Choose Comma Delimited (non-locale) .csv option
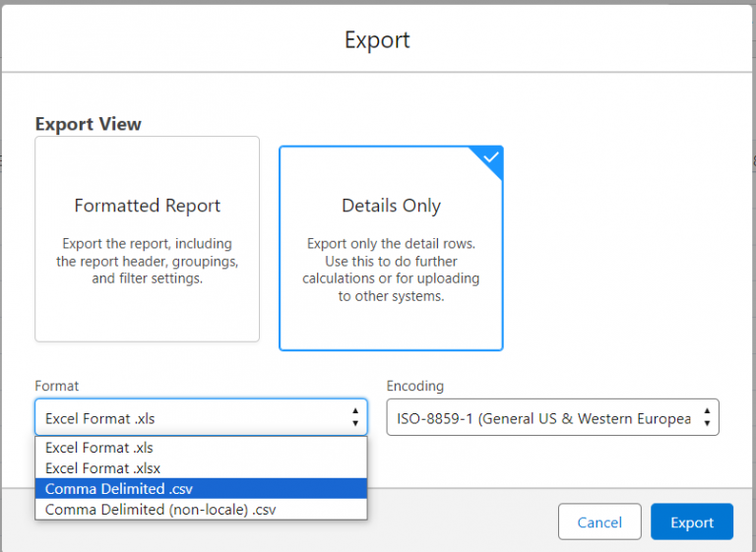 160,510
